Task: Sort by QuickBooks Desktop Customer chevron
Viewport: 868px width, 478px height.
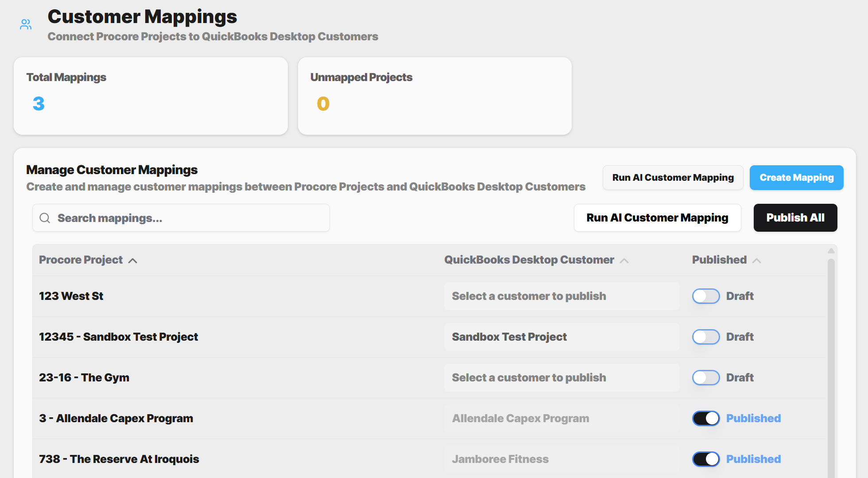Action: 624,260
